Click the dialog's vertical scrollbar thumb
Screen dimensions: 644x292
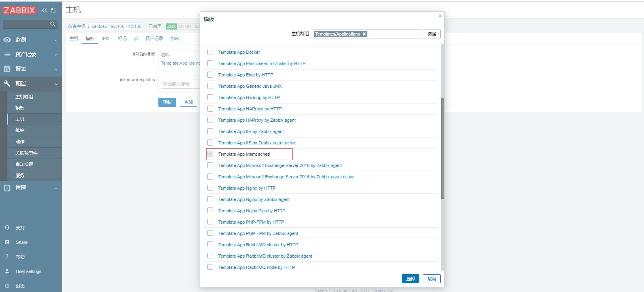tap(443, 148)
